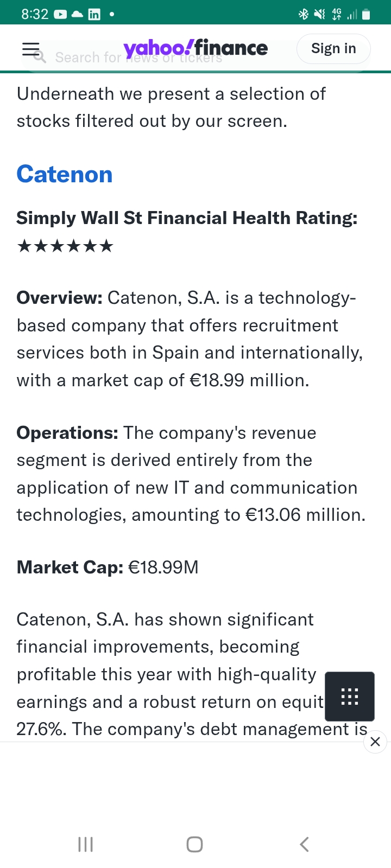Go to the Yahoo Finance logo homepage
Image resolution: width=391 pixels, height=868 pixels.
pyautogui.click(x=195, y=48)
